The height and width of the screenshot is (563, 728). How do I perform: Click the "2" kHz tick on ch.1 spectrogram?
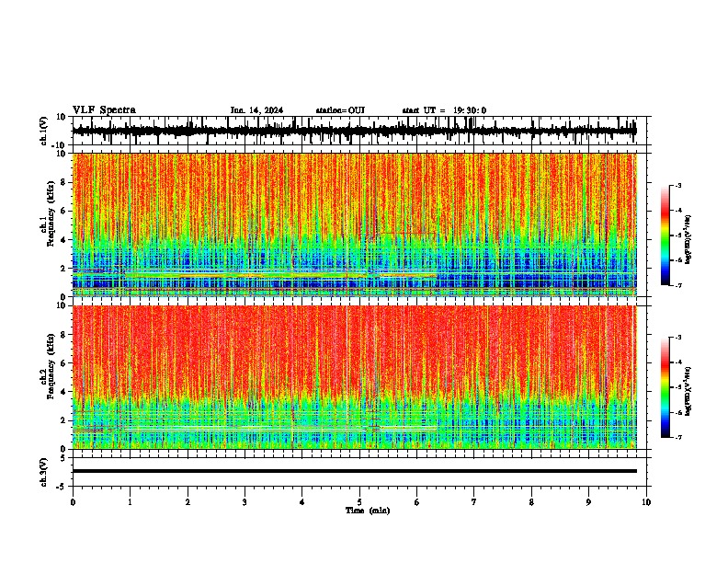tap(64, 269)
